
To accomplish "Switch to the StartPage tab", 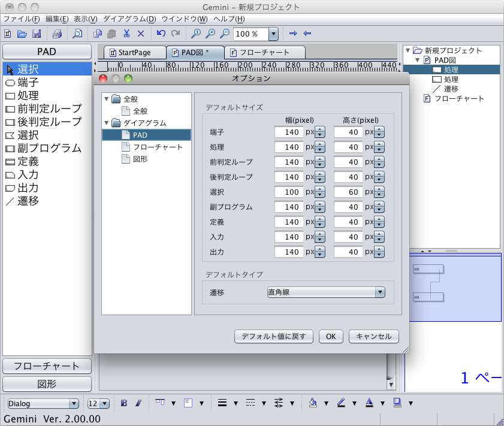I will click(135, 52).
